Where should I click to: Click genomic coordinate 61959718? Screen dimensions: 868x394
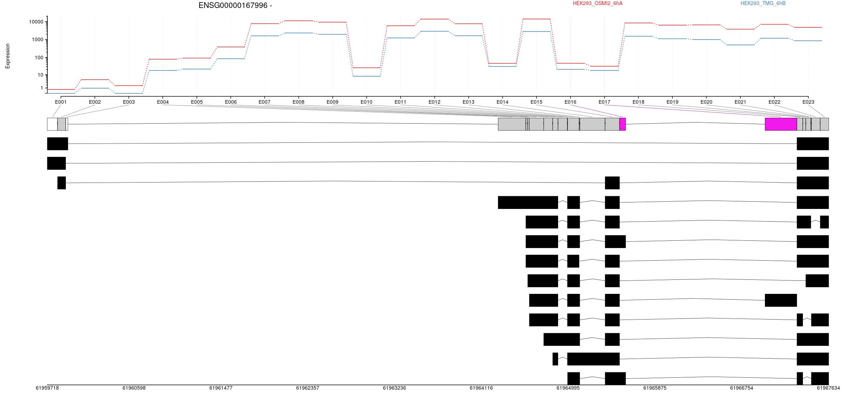[47, 388]
